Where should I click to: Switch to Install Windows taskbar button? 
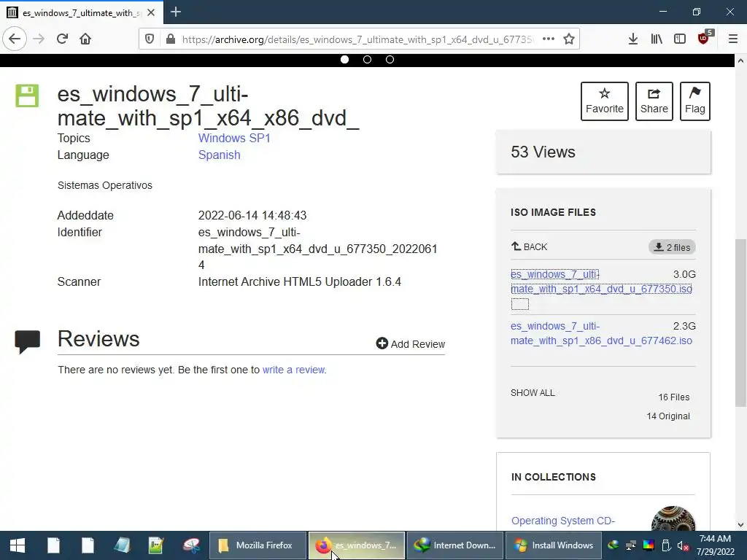[x=554, y=545]
